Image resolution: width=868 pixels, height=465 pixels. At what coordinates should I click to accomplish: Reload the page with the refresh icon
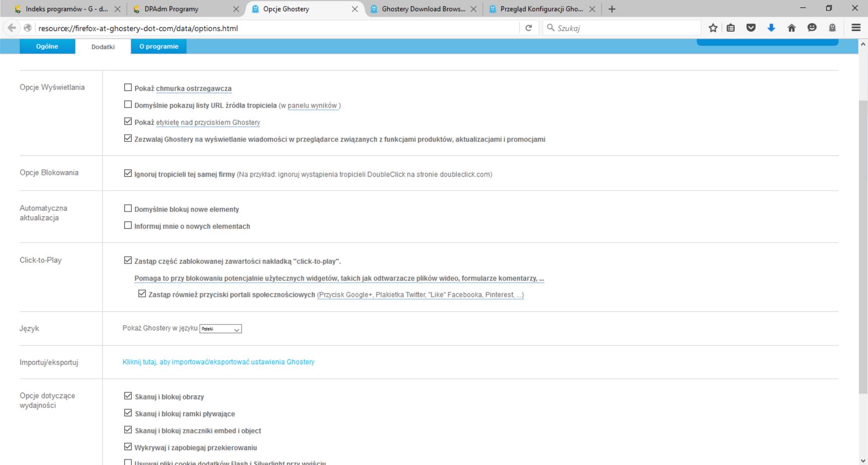coord(528,28)
